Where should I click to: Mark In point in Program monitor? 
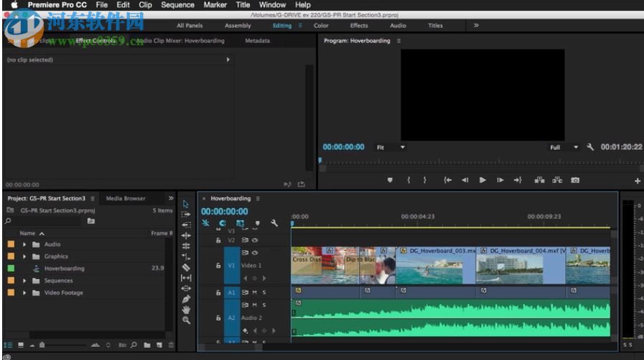pyautogui.click(x=409, y=180)
